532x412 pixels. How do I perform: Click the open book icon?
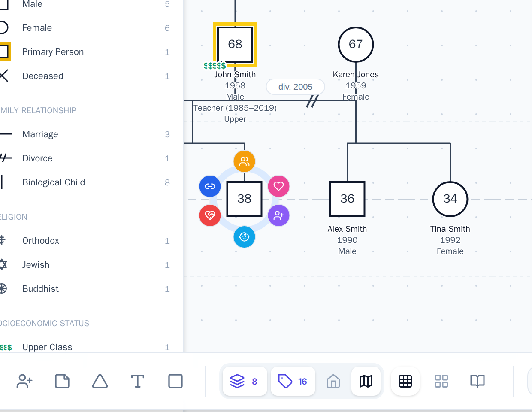[x=478, y=381]
